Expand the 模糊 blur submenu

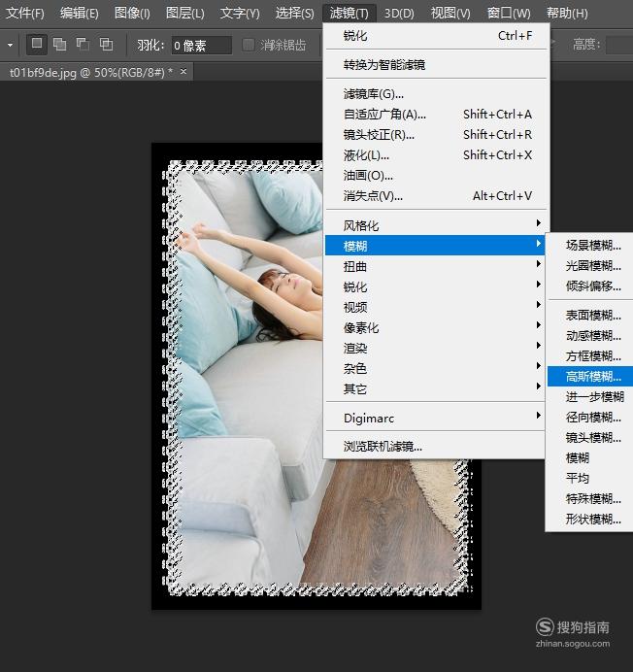pos(435,246)
